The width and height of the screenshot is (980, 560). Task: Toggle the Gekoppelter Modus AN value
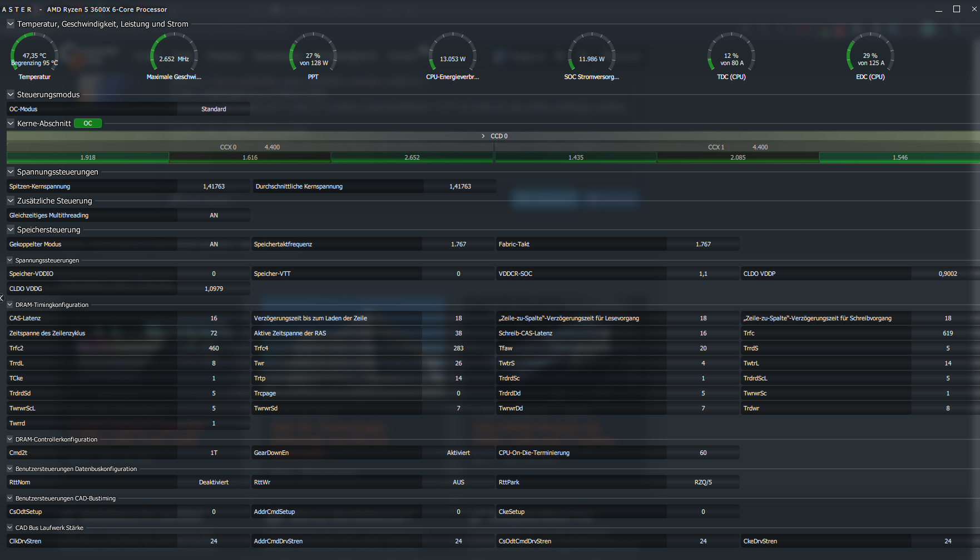214,244
